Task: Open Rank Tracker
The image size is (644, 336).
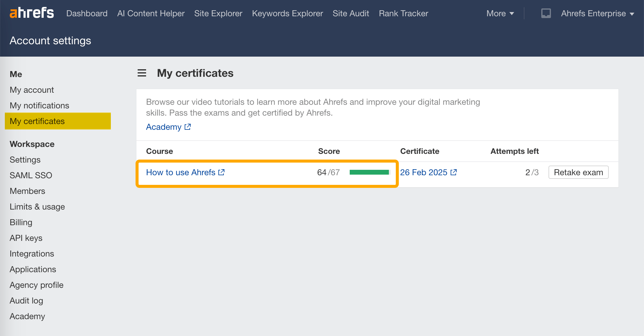Action: 403,14
